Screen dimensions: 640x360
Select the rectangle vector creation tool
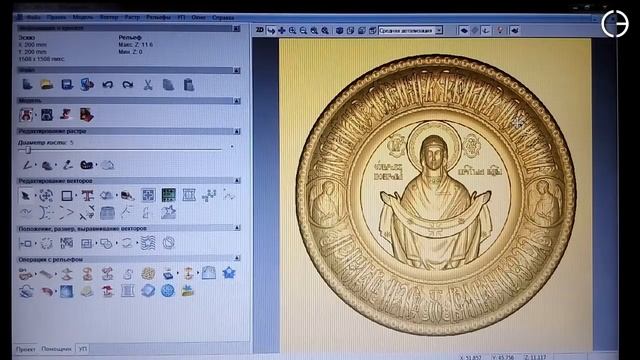(67, 196)
